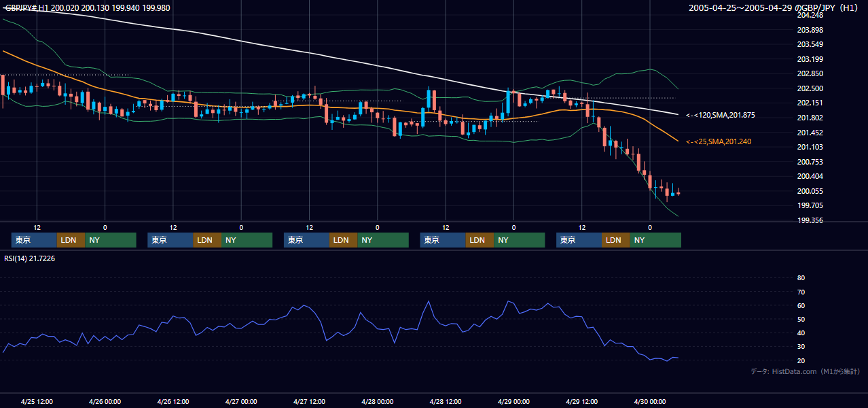Click the 4/29 00:00 time label
This screenshot has height=408, width=868.
pyautogui.click(x=513, y=401)
